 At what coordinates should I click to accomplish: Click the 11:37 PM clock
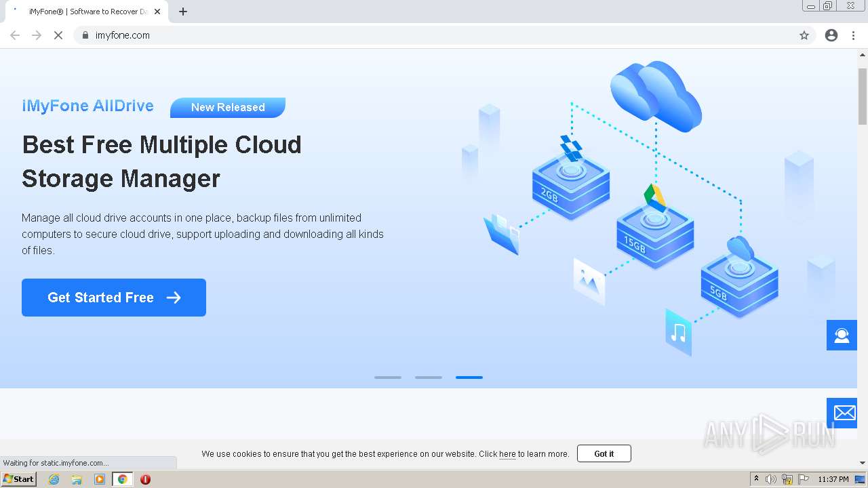(x=833, y=479)
